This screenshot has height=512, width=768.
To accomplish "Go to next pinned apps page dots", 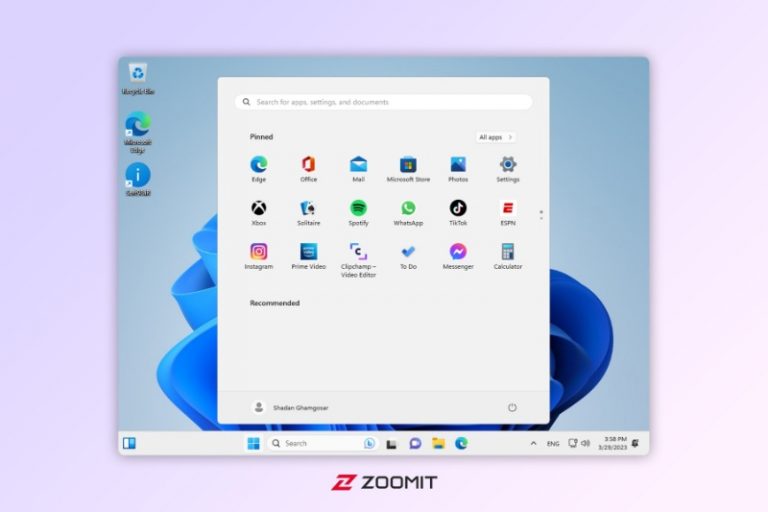I will 541,215.
